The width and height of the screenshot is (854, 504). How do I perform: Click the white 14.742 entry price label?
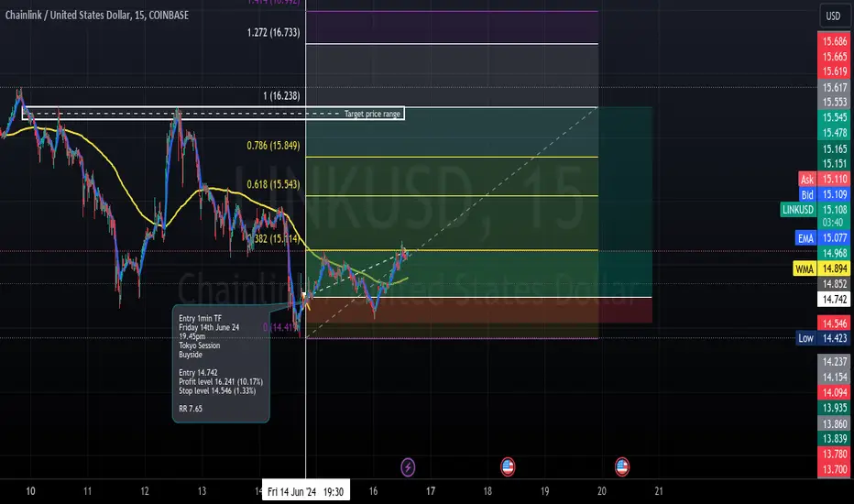[x=834, y=299]
